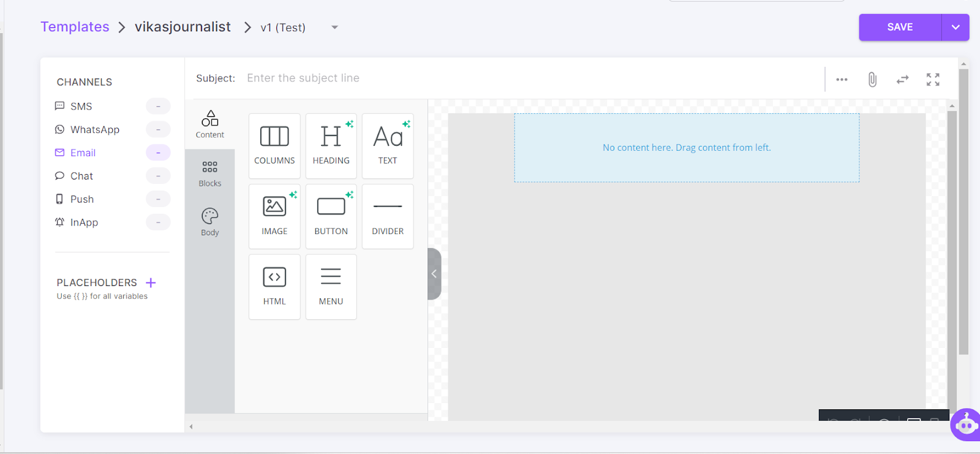The height and width of the screenshot is (454, 980).
Task: Choose the Image content block
Action: point(274,216)
